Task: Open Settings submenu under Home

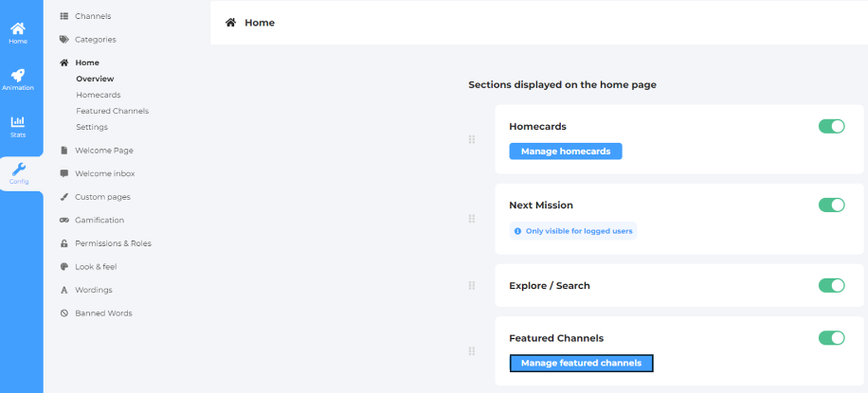Action: [x=92, y=127]
